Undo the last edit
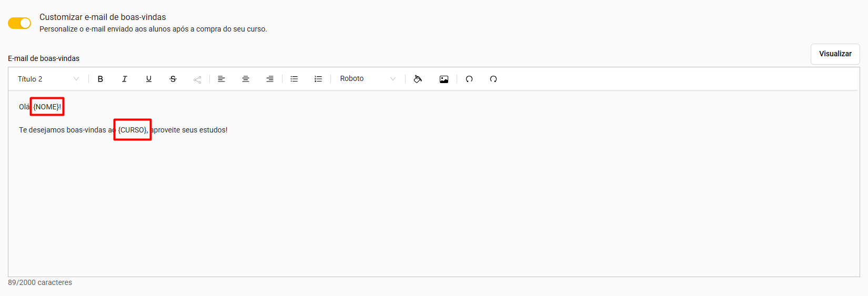The width and height of the screenshot is (868, 296). (x=469, y=79)
